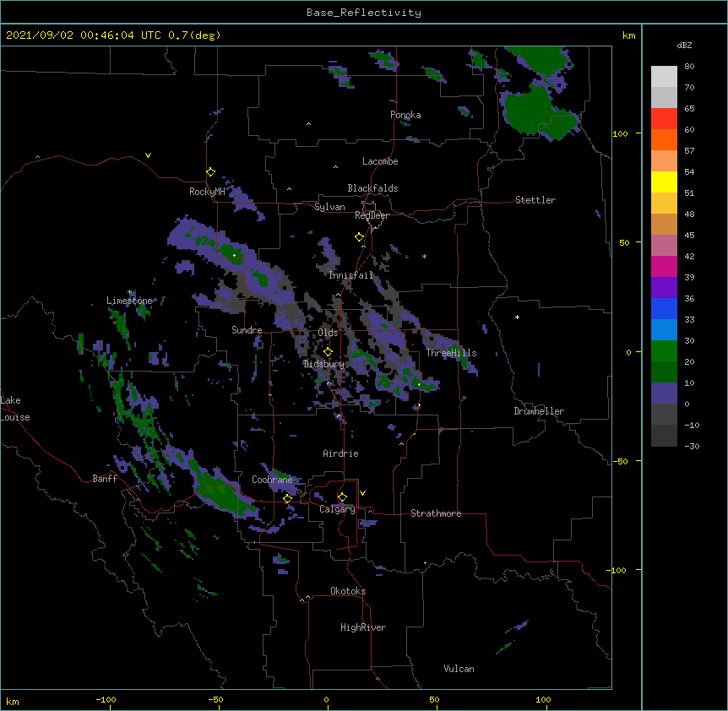
Task: Click the Limestone label on the map
Action: pos(129,301)
